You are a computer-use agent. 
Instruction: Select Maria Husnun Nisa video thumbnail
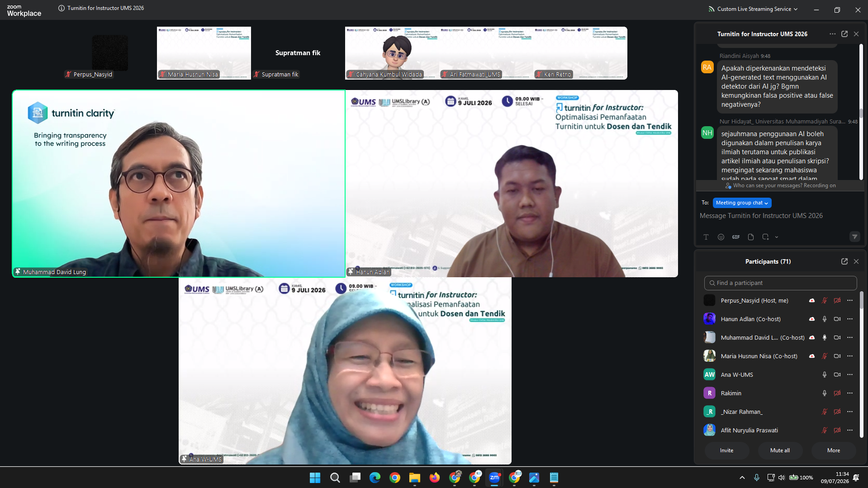tap(204, 53)
